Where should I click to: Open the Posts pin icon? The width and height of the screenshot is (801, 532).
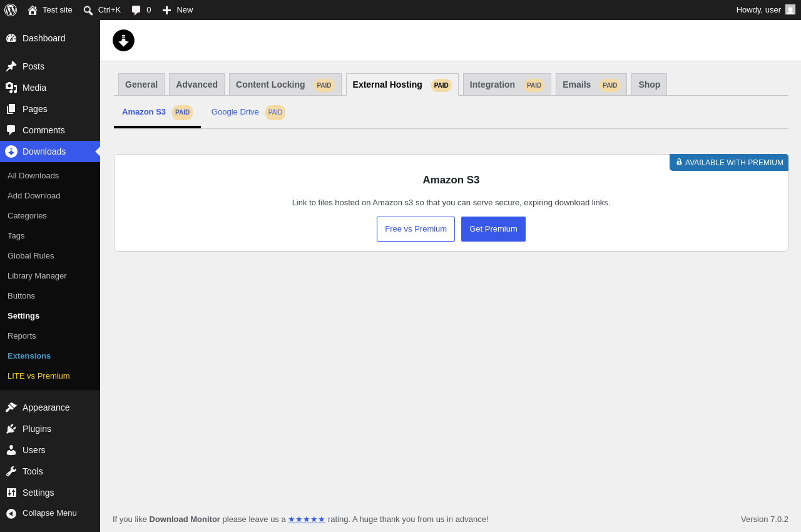(x=11, y=66)
